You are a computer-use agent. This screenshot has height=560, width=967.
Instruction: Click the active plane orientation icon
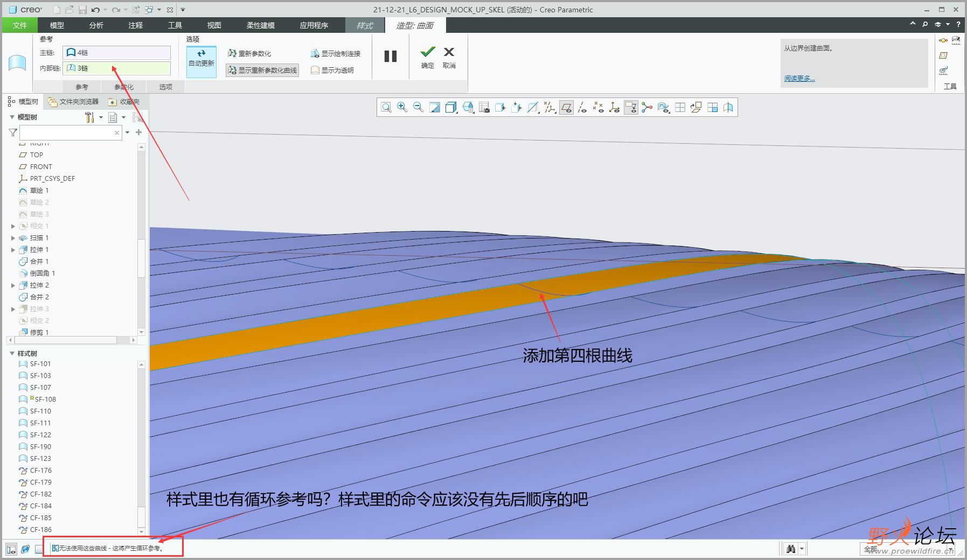(696, 108)
